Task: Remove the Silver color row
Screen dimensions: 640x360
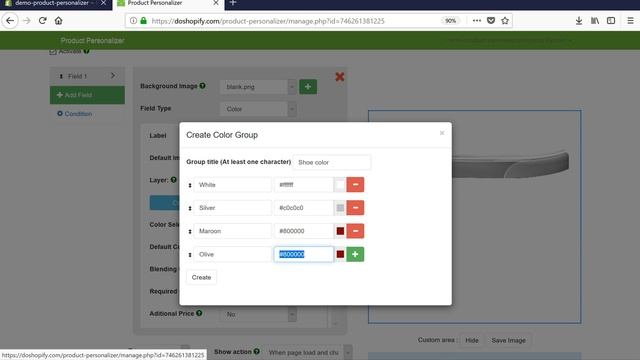Action: pyautogui.click(x=355, y=208)
